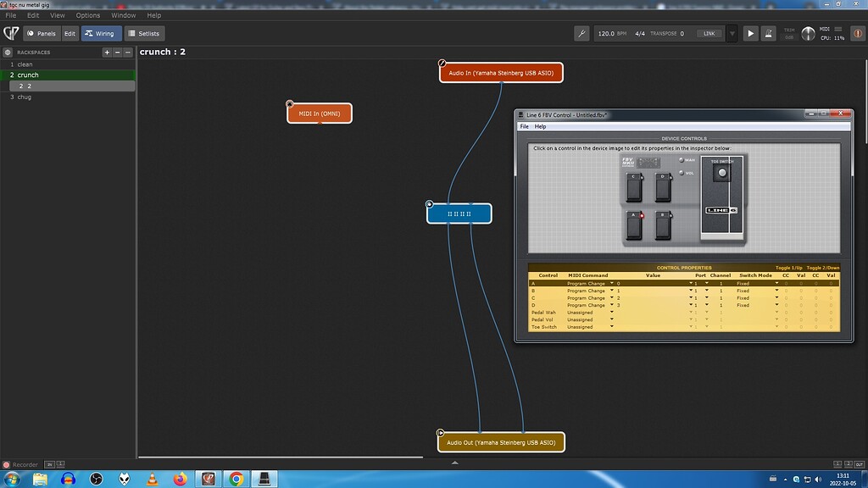
Task: Click footswitch B on the FBV device image
Action: [663, 226]
